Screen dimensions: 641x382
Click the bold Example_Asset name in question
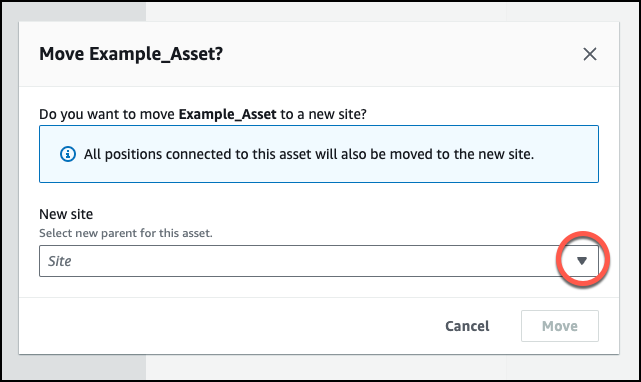click(228, 114)
